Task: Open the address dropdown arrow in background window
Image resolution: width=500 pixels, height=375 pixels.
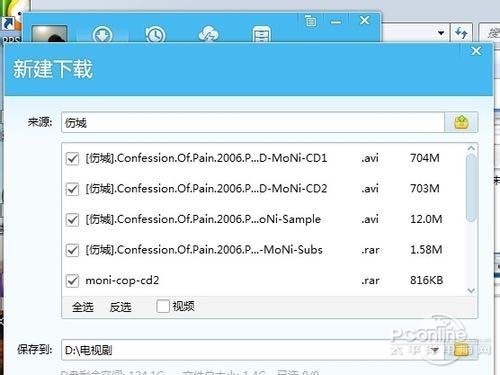Action: click(x=441, y=33)
